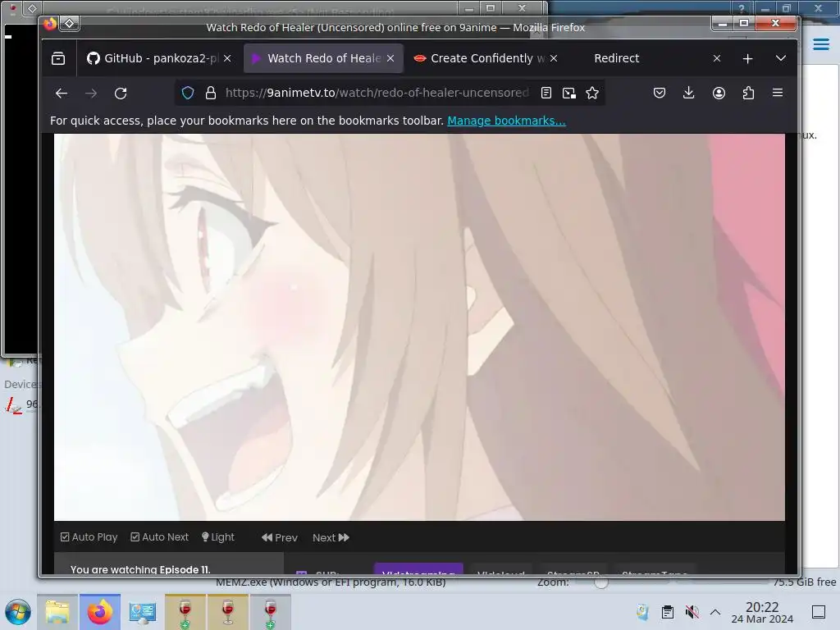
Task: Click show desktop button in taskbar
Action: [819, 612]
